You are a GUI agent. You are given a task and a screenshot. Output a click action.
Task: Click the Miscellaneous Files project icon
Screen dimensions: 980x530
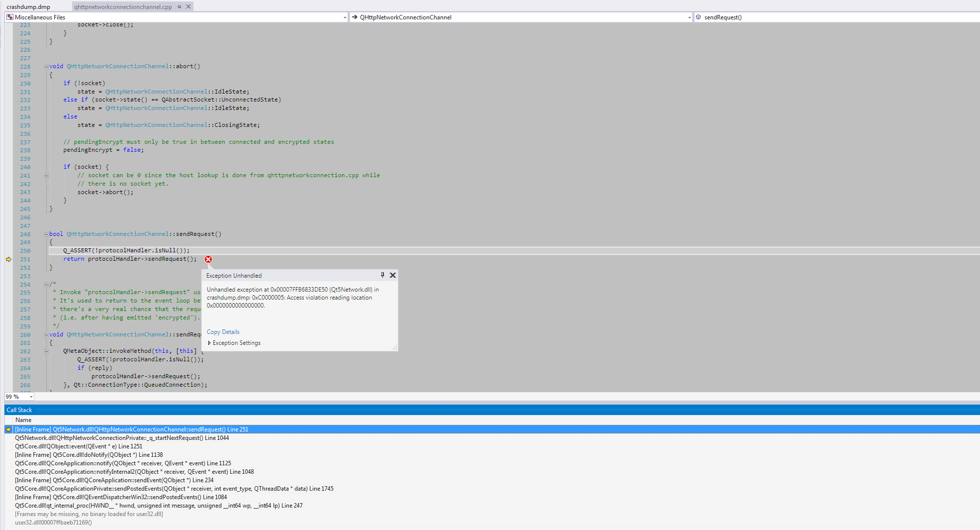tap(9, 17)
